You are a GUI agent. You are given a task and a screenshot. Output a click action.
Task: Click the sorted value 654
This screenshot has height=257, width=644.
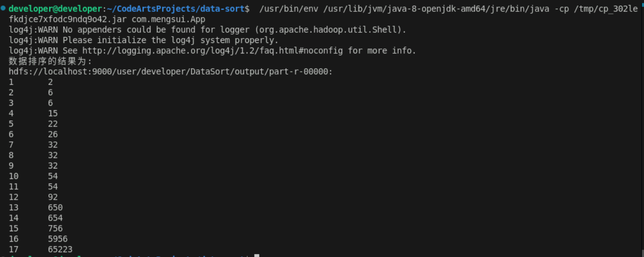[x=55, y=218]
